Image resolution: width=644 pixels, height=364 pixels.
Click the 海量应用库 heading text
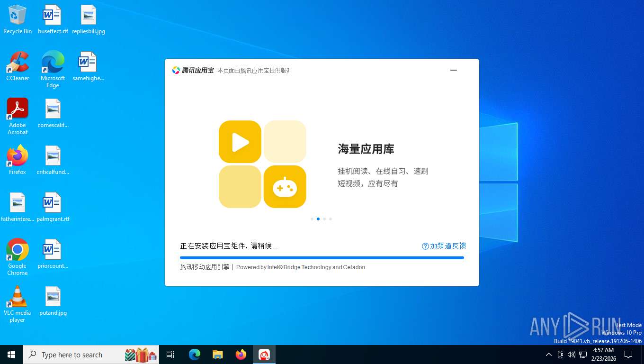(x=366, y=149)
